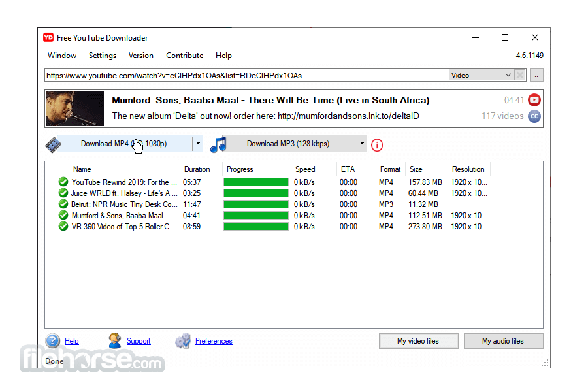Viewport: 588px width, 392px height.
Task: Open the red info circle icon
Action: 377,145
